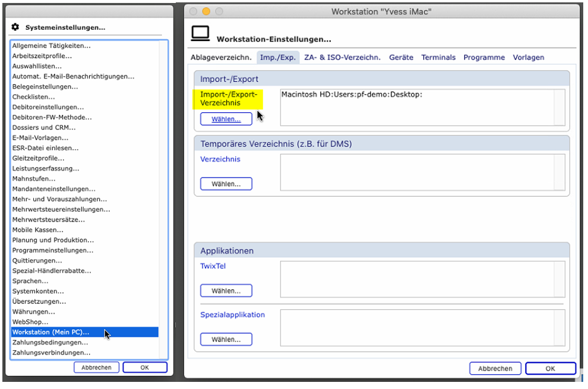The width and height of the screenshot is (588, 389).
Task: Click into the Import-/Export path field
Action: pos(416,107)
